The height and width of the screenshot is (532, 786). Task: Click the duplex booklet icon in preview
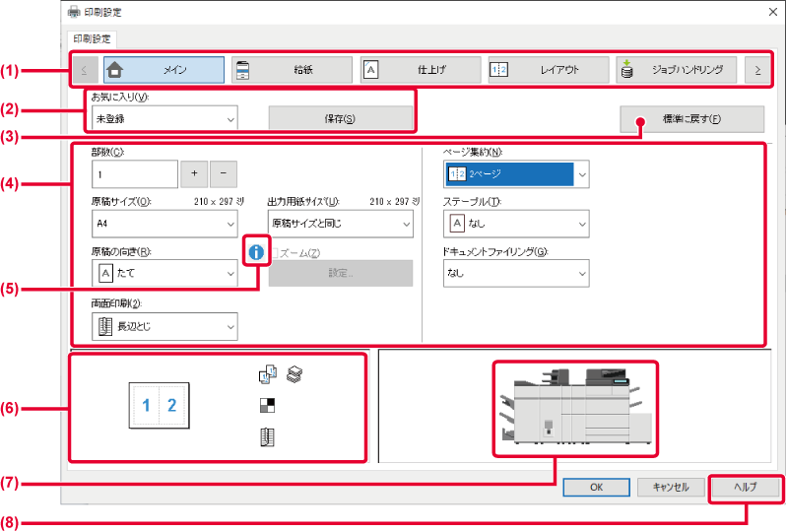coord(267,437)
